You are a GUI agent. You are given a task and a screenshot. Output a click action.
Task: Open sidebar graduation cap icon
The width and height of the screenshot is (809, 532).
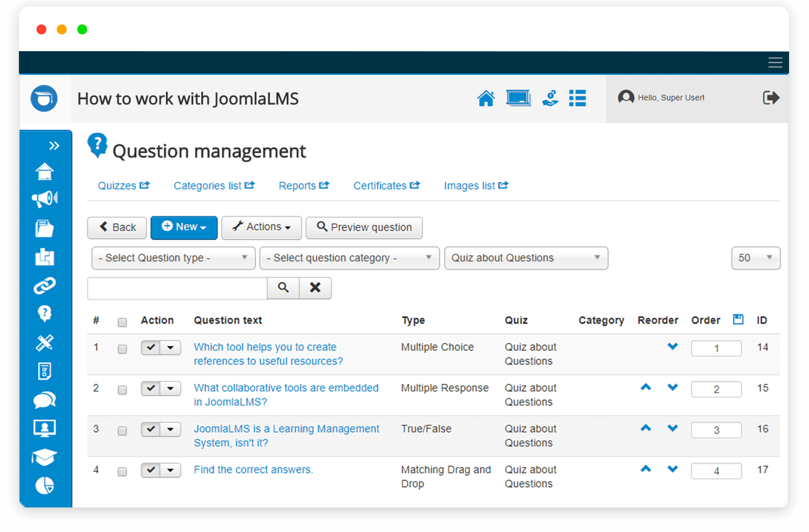[45, 457]
